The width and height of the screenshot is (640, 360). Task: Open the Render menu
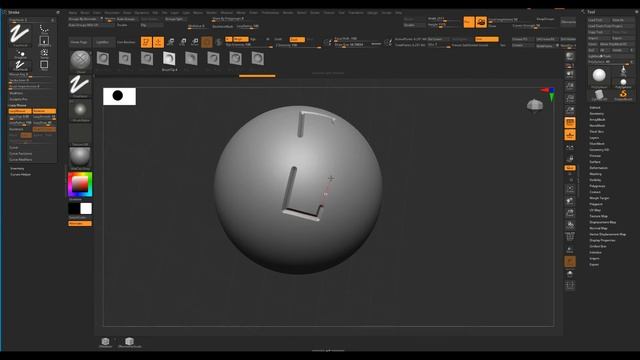pyautogui.click(x=288, y=13)
